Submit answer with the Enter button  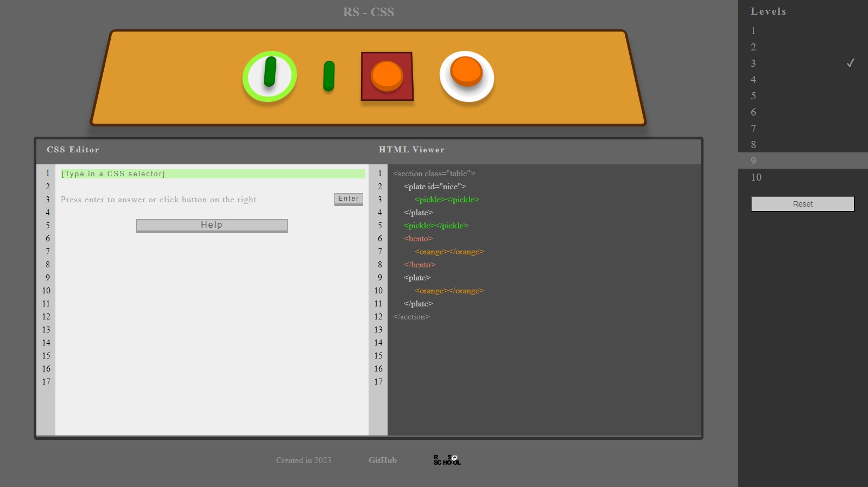coord(349,199)
